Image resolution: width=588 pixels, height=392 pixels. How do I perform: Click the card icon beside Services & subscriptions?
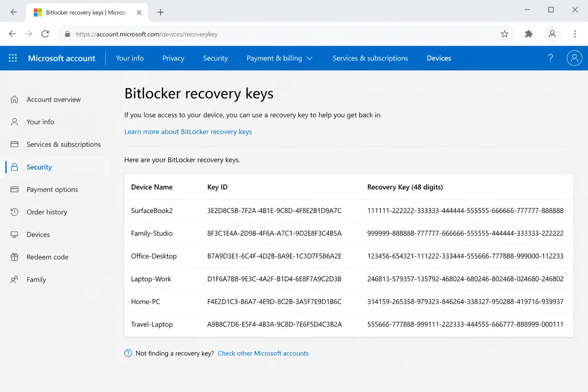tap(15, 144)
